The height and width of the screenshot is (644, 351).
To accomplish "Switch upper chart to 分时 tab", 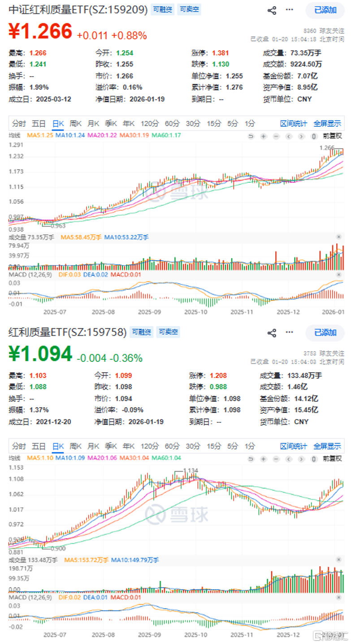I will click(x=19, y=124).
